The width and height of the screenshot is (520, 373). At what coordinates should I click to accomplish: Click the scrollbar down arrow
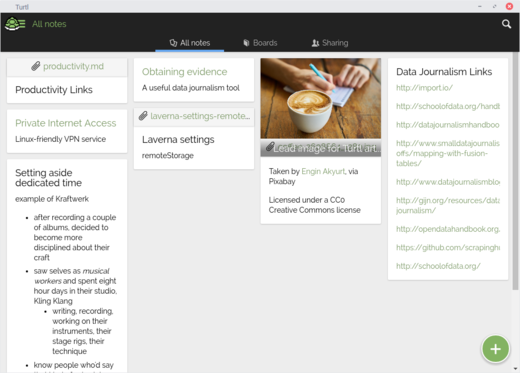516,369
